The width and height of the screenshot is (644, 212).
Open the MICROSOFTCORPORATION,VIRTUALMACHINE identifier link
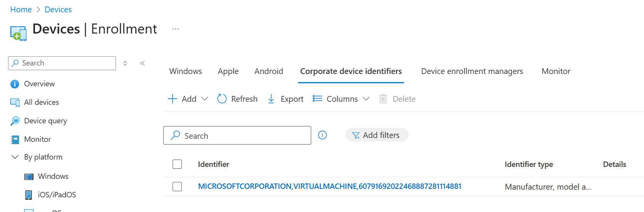tap(329, 187)
